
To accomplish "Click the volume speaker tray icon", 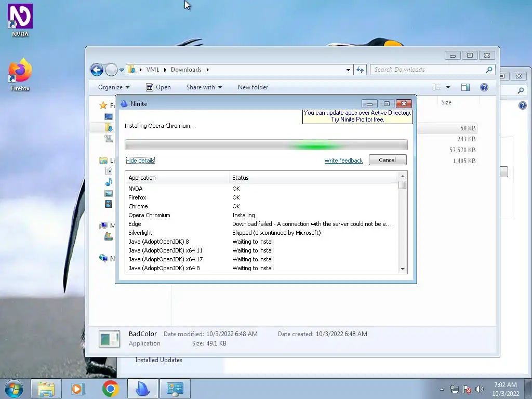I will [x=480, y=389].
